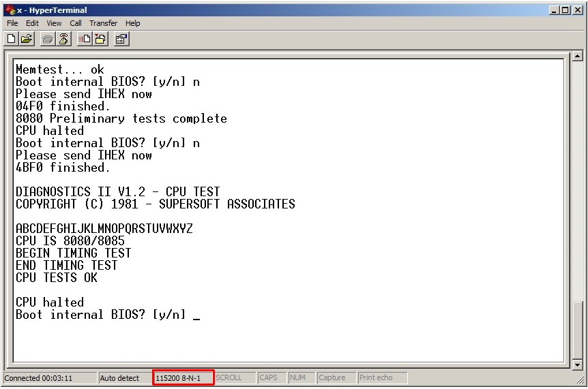This screenshot has height=389, width=588.
Task: Click the scrollbar down arrow
Action: click(x=578, y=364)
